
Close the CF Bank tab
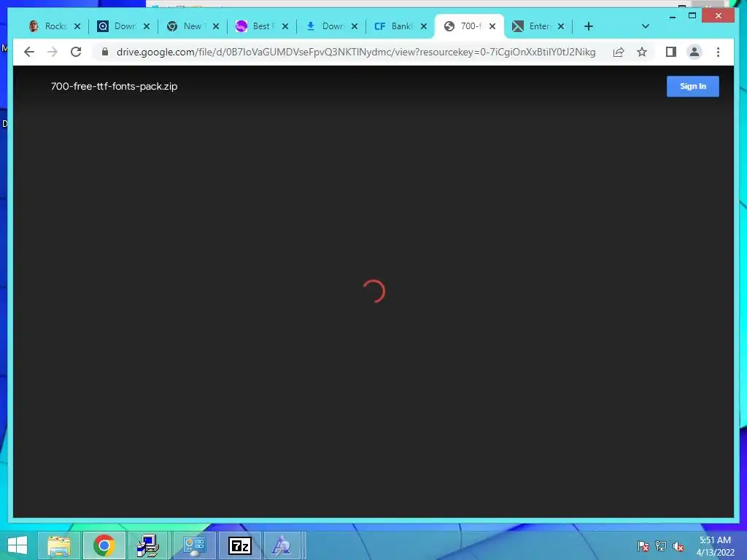[x=424, y=26]
